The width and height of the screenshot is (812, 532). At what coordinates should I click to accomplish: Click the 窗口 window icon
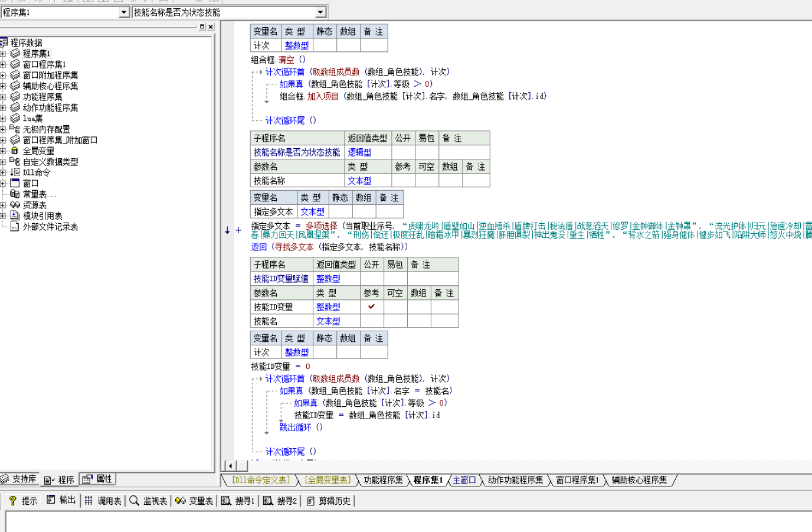click(15, 184)
